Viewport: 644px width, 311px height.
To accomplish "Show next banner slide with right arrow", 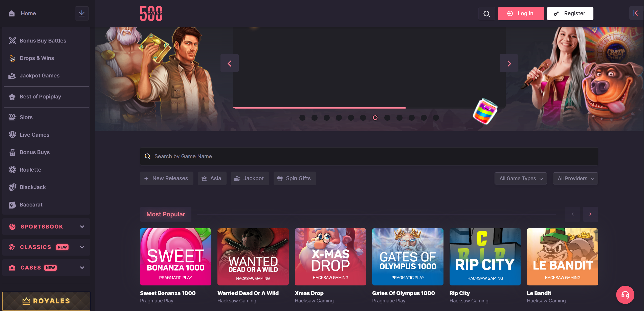I will click(509, 63).
